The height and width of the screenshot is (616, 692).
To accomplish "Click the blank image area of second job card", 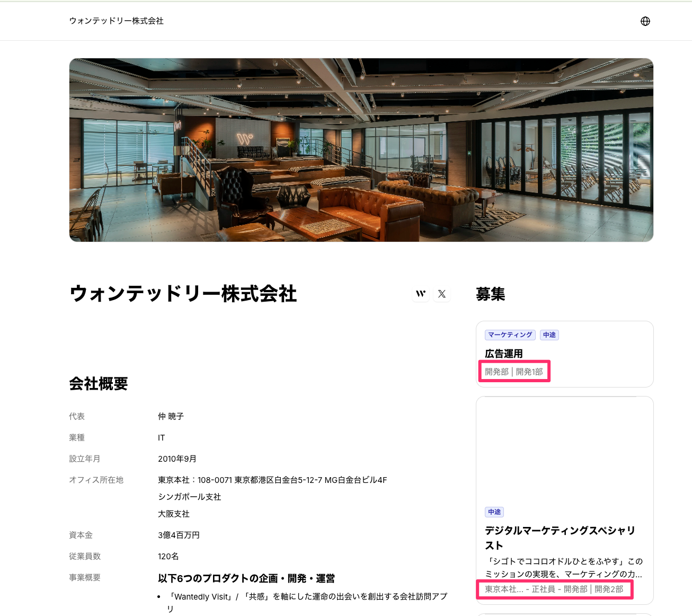I will point(564,451).
